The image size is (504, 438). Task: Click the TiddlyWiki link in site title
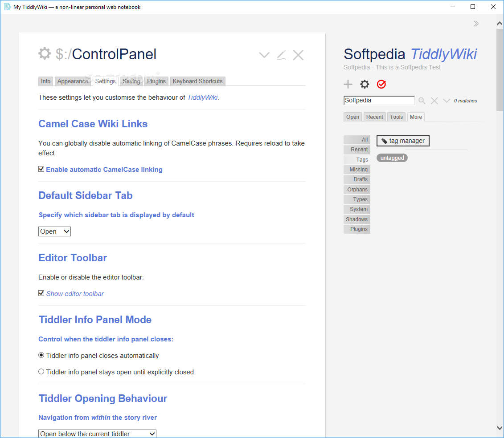tap(443, 54)
